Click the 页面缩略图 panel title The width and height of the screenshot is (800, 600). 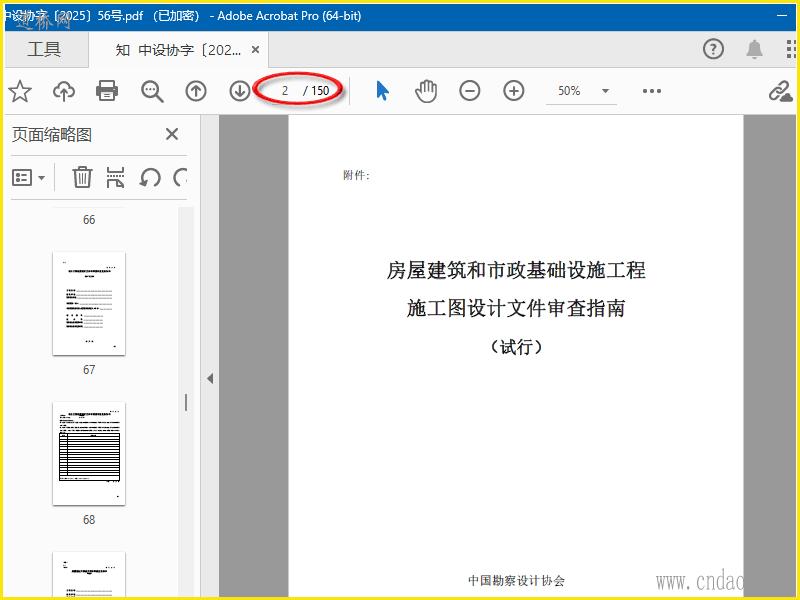pyautogui.click(x=52, y=135)
